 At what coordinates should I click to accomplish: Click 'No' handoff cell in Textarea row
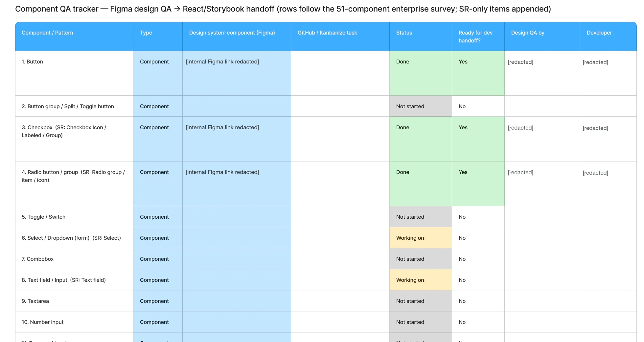[478, 301]
